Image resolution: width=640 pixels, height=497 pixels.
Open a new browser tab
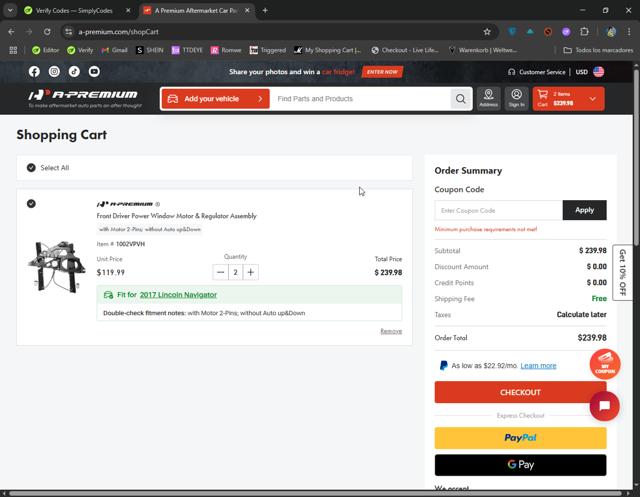265,11
